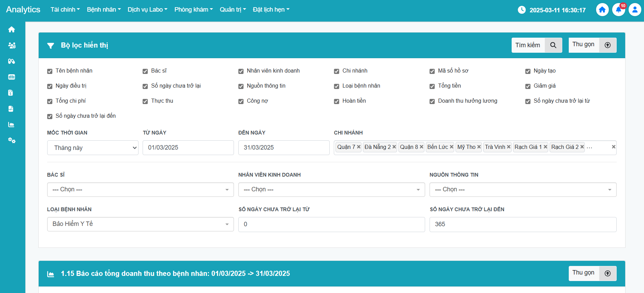Open the settings gears sidebar icon
This screenshot has height=293, width=644.
pos(12,140)
